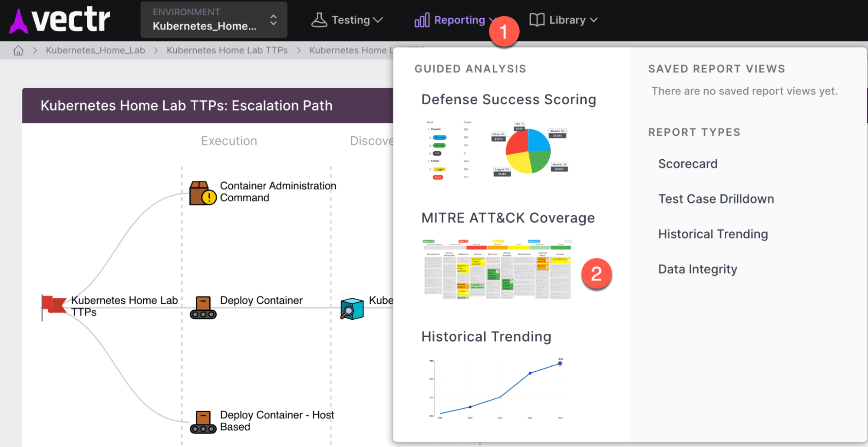Click the discovery cube magnifier node icon
Screen dimensions: 868x447
tap(352, 309)
